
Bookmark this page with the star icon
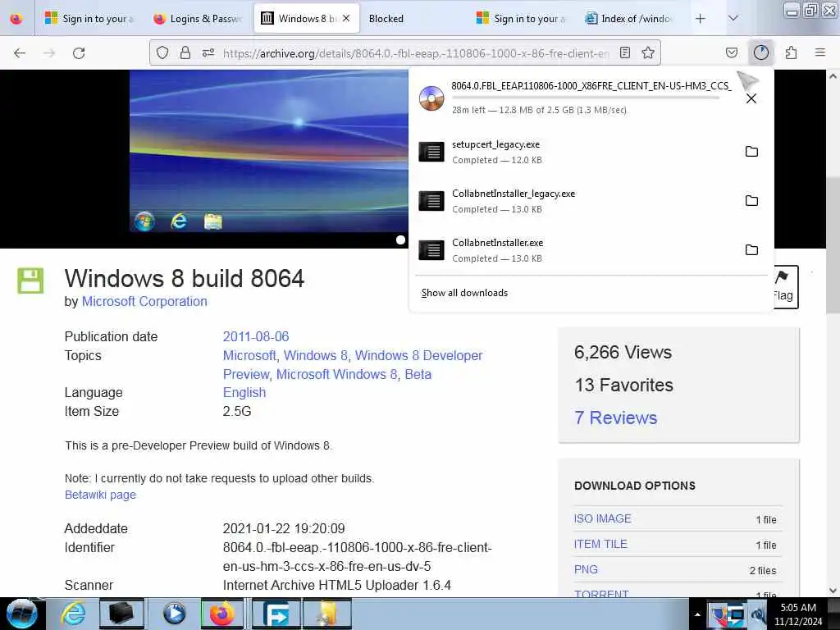click(648, 52)
